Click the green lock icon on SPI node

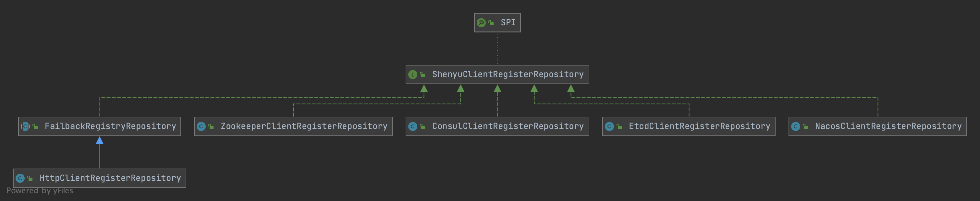point(491,23)
